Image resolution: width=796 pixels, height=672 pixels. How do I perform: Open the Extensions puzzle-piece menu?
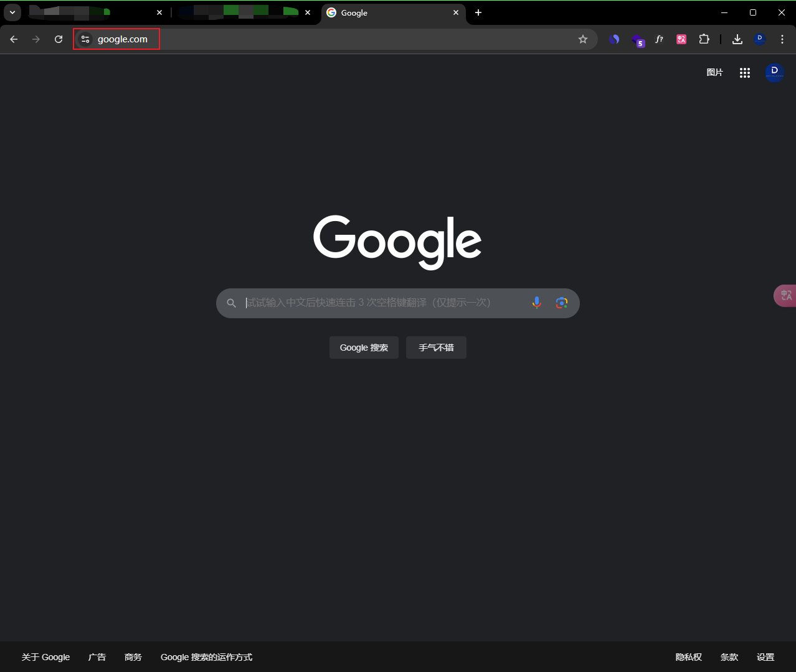point(704,39)
